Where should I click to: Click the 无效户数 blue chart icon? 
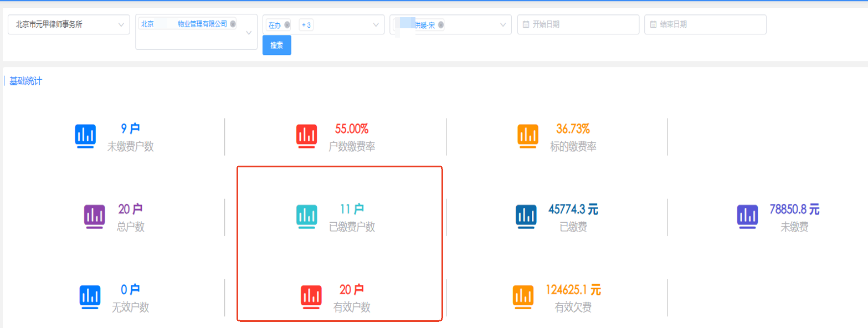[90, 297]
